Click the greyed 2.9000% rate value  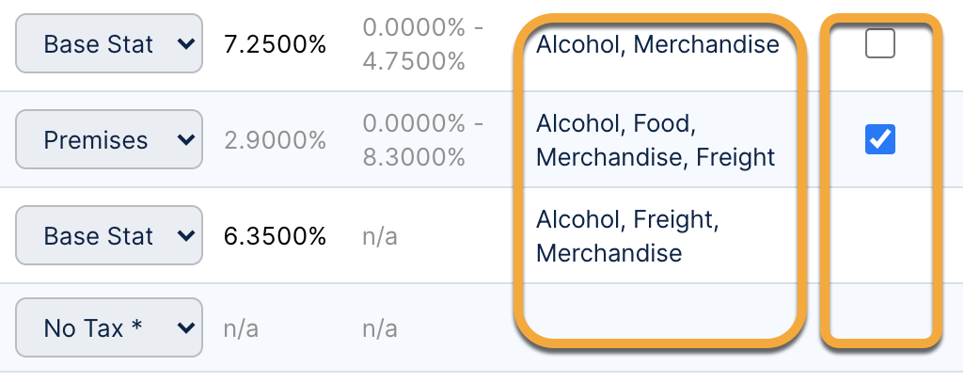[275, 141]
